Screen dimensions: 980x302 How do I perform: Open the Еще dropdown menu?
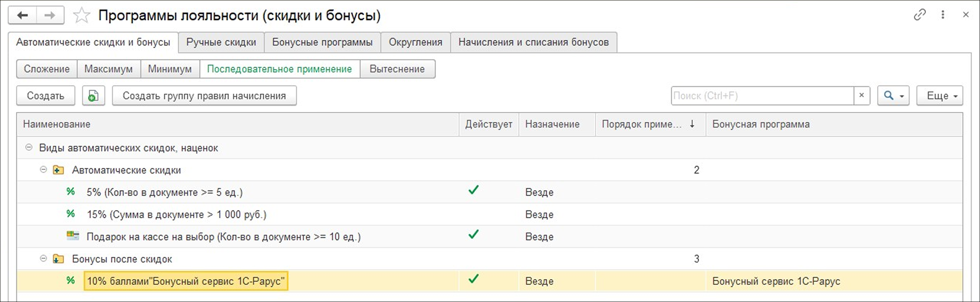[x=939, y=96]
